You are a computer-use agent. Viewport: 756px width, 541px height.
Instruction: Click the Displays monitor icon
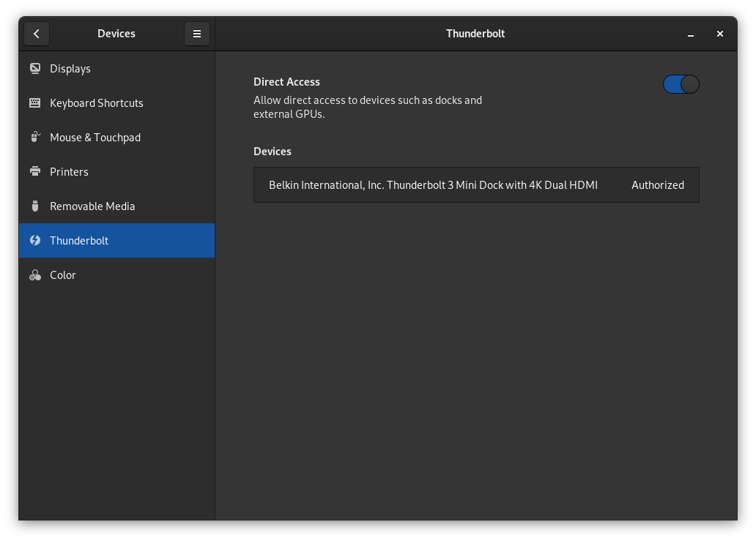[34, 69]
